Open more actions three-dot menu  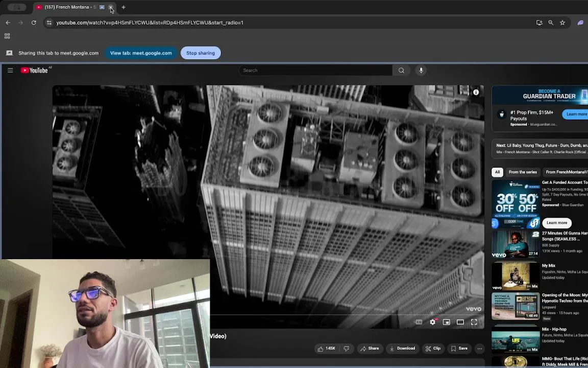(480, 349)
